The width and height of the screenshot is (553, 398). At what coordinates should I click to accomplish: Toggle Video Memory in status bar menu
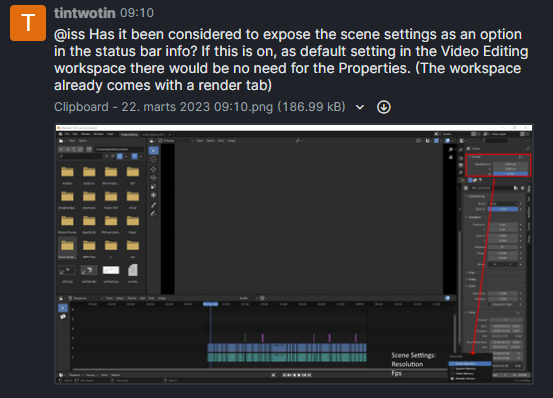[470, 373]
